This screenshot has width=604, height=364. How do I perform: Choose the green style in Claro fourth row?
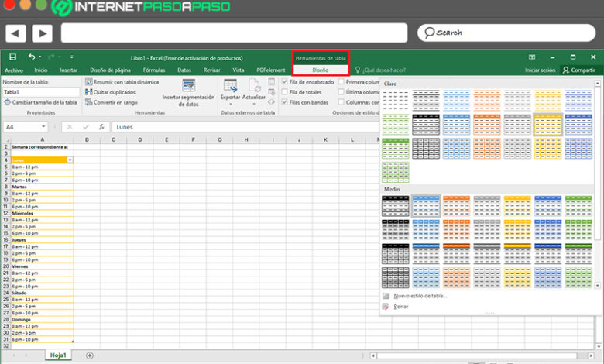tap(395, 172)
